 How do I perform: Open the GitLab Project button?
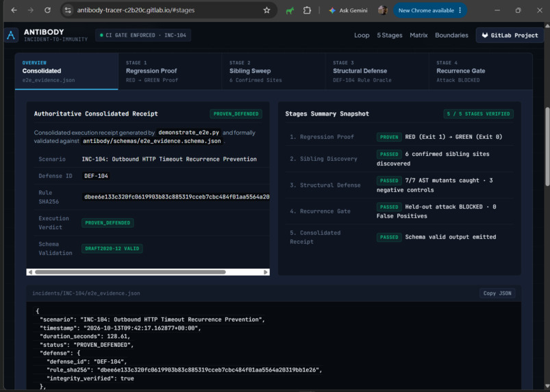coord(510,35)
